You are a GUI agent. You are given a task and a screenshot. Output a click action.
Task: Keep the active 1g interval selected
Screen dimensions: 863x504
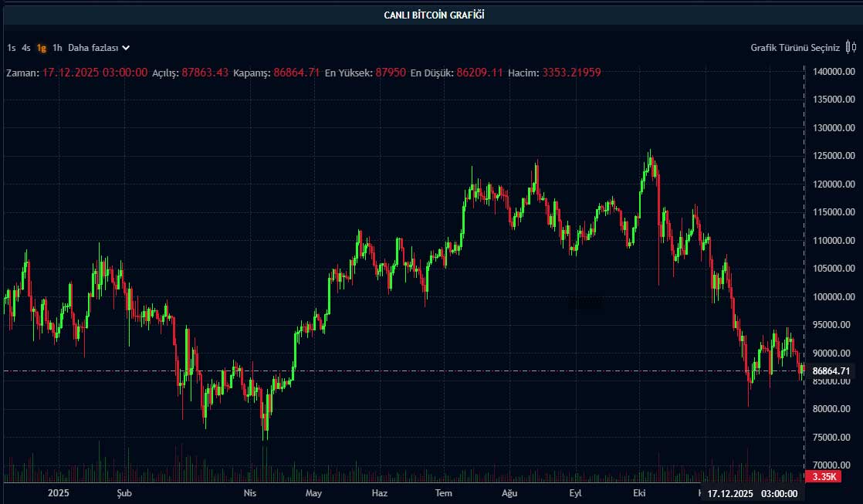(x=41, y=48)
